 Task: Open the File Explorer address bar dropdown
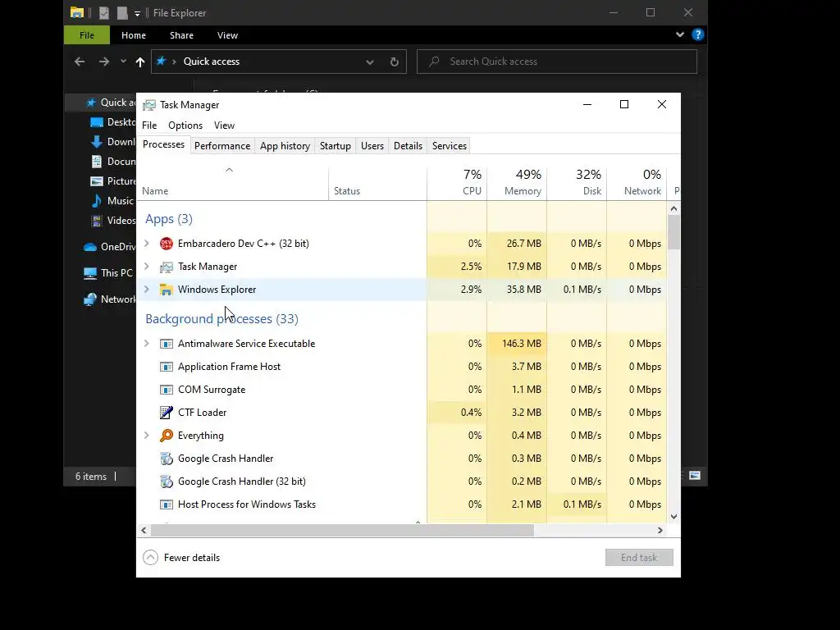point(370,62)
